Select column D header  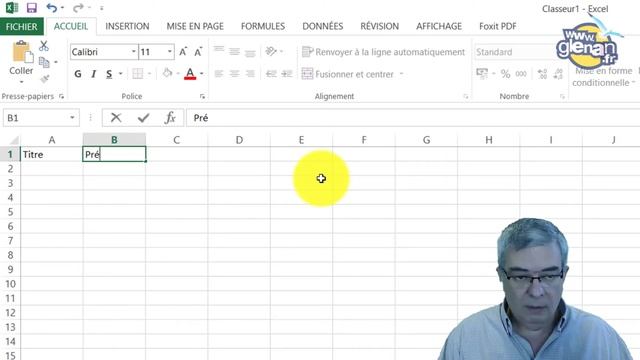pyautogui.click(x=239, y=140)
